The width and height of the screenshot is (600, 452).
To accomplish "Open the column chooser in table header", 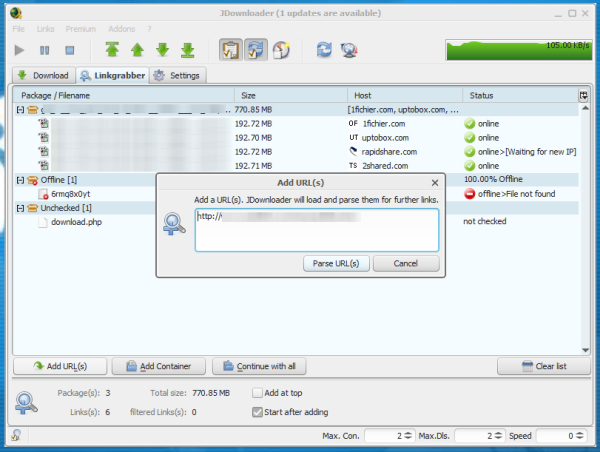I will (583, 95).
